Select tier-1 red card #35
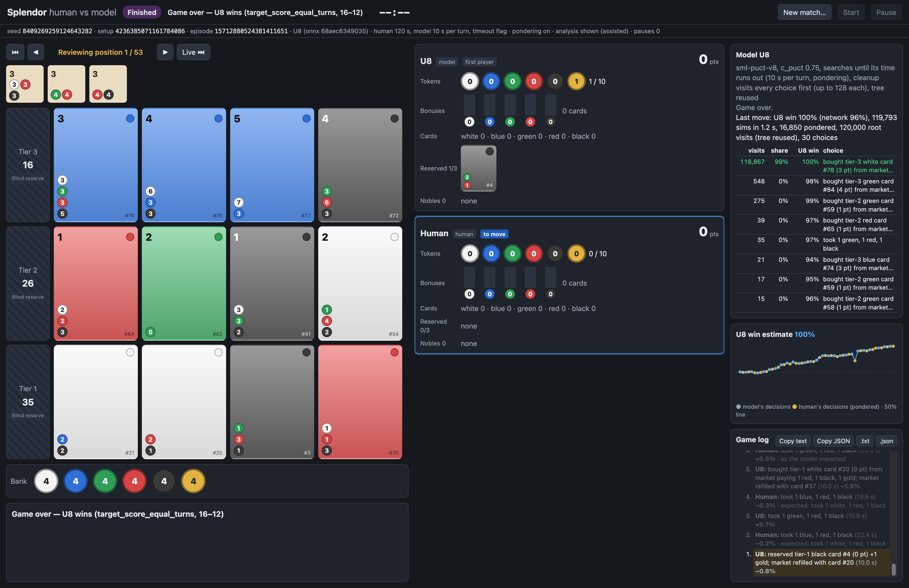This screenshot has height=588, width=909. pyautogui.click(x=360, y=402)
